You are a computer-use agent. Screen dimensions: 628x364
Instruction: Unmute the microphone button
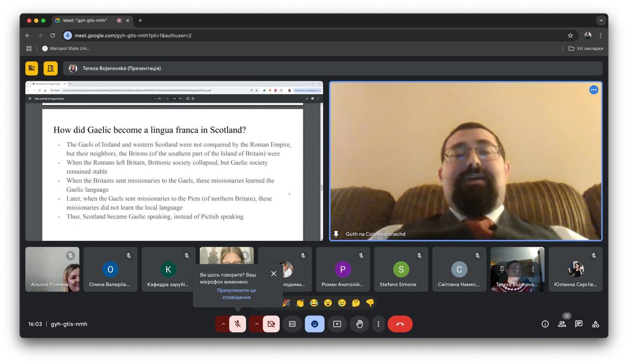pyautogui.click(x=238, y=324)
